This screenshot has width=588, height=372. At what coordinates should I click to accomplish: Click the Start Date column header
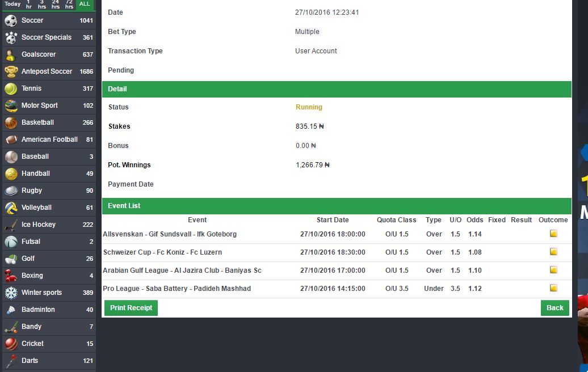coord(333,220)
